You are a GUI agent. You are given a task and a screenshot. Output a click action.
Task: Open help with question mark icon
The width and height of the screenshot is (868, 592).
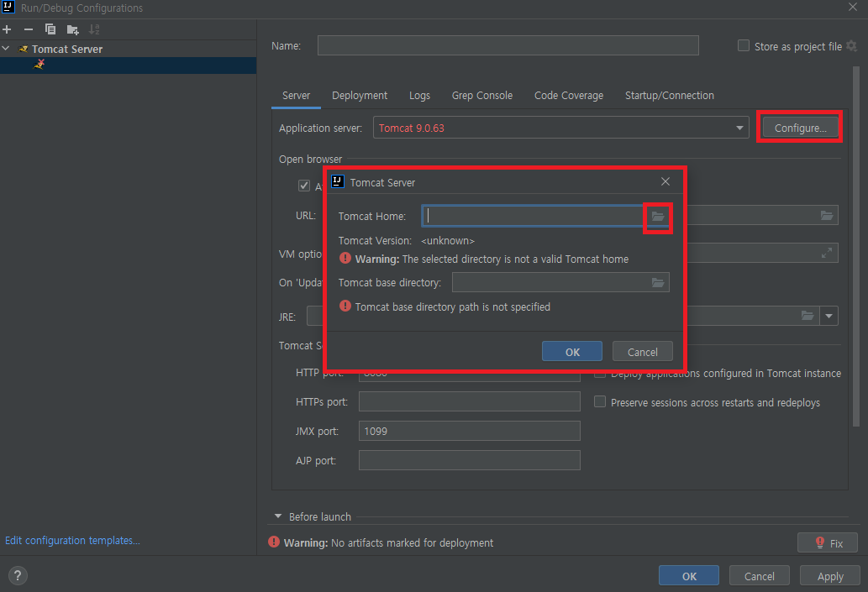18,575
